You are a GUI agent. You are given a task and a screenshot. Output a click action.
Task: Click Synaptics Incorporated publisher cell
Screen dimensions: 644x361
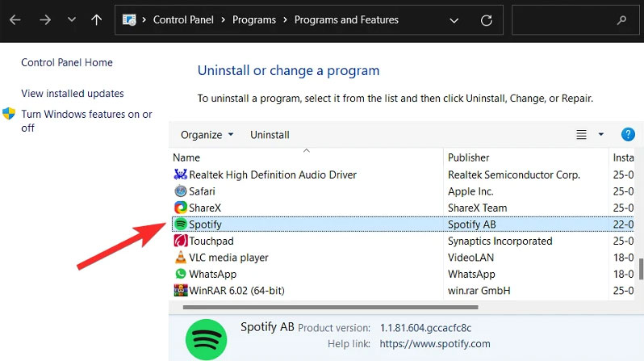[500, 241]
